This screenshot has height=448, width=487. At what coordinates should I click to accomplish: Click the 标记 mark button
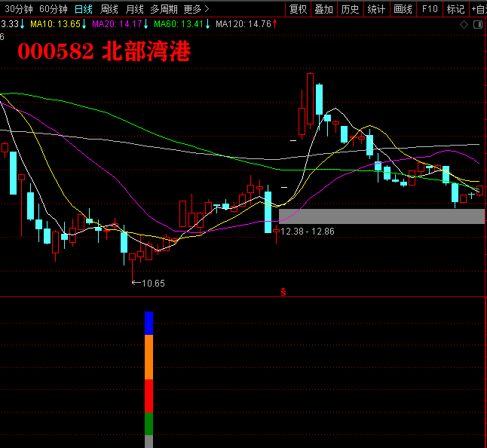click(x=455, y=9)
